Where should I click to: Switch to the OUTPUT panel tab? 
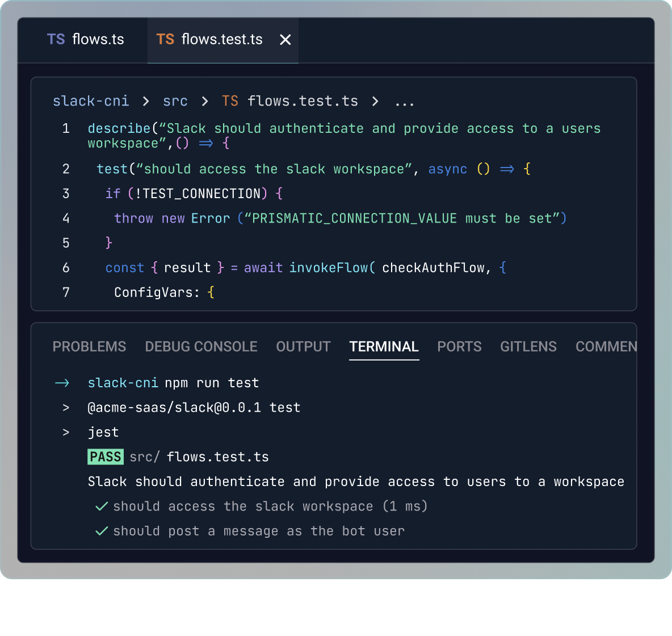coord(303,346)
